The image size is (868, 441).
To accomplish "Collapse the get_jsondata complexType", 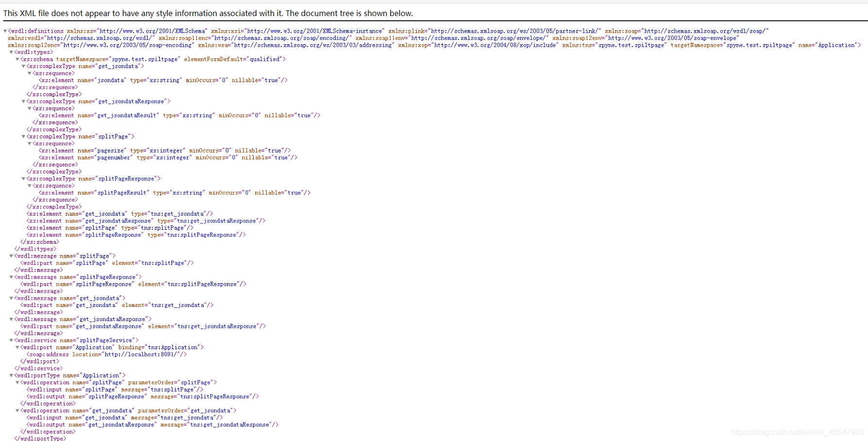I will tap(23, 66).
